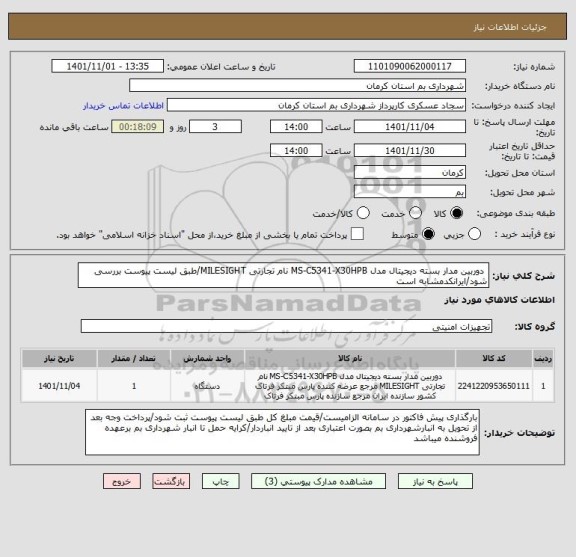Click the table date cell 1401/11/04
576x557 pixels.
pos(59,386)
